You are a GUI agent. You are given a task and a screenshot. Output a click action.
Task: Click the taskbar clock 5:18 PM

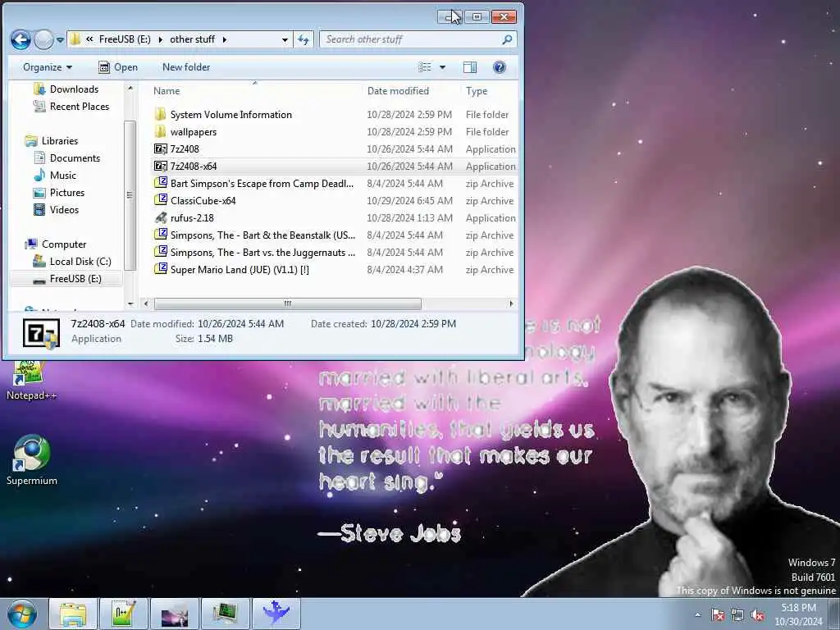click(x=798, y=608)
